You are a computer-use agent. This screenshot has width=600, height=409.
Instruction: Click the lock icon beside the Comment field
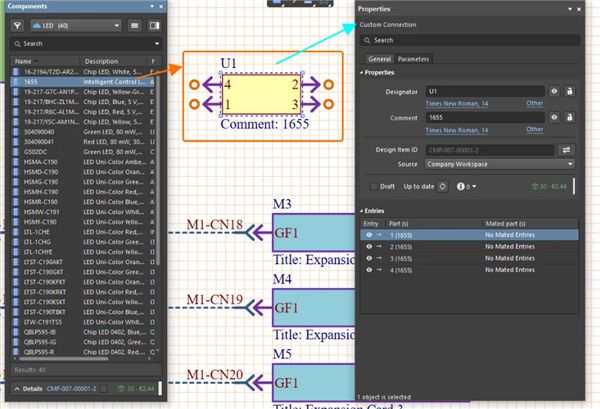click(x=569, y=120)
